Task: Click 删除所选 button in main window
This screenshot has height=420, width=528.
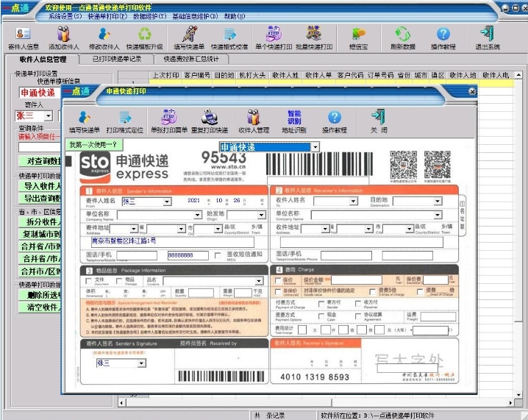Action: (40, 296)
